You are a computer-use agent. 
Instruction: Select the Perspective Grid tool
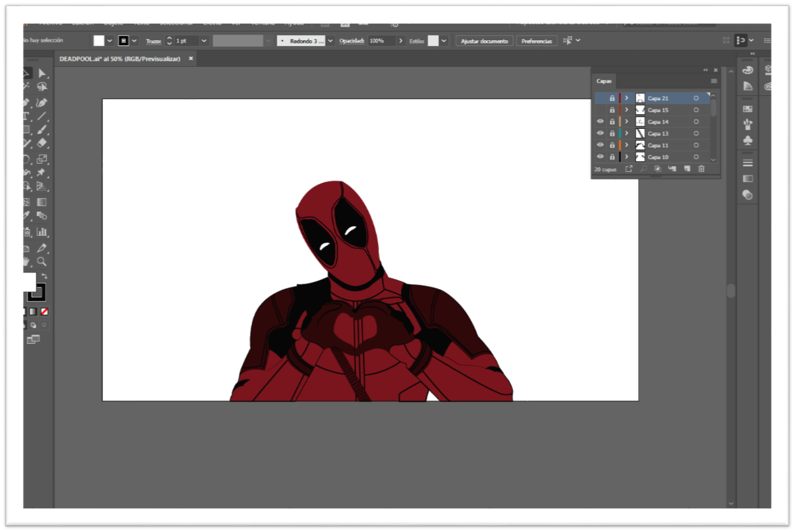pyautogui.click(x=41, y=186)
